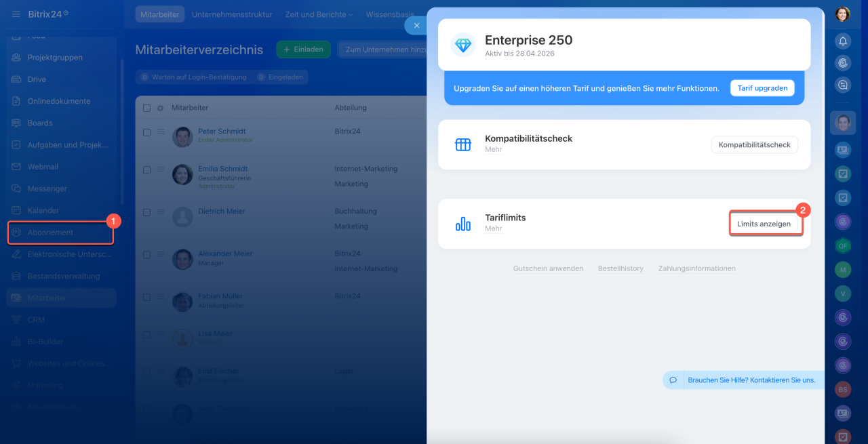This screenshot has width=868, height=444.
Task: Open row actions menu for Peter Schmidt
Action: 161,133
